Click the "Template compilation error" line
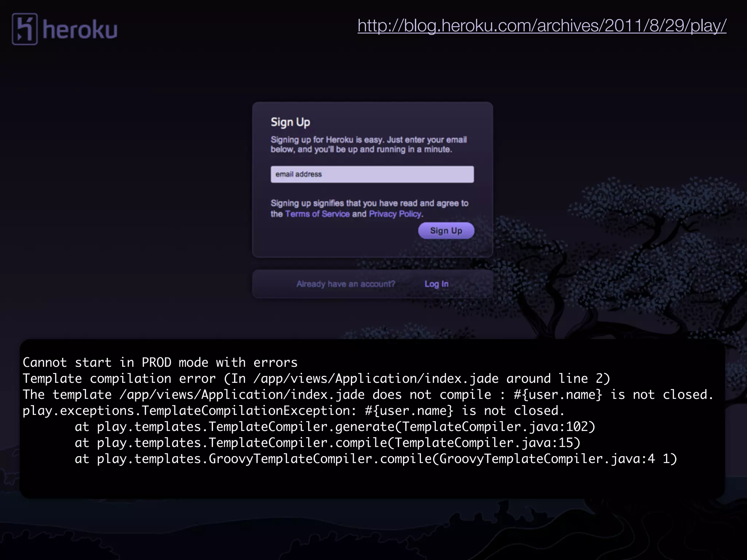The height and width of the screenshot is (560, 747). pos(316,378)
